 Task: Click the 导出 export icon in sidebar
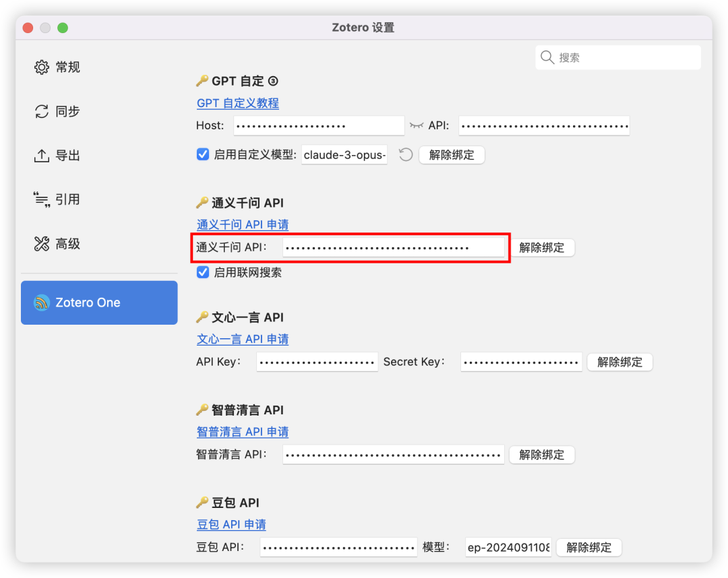coord(41,155)
